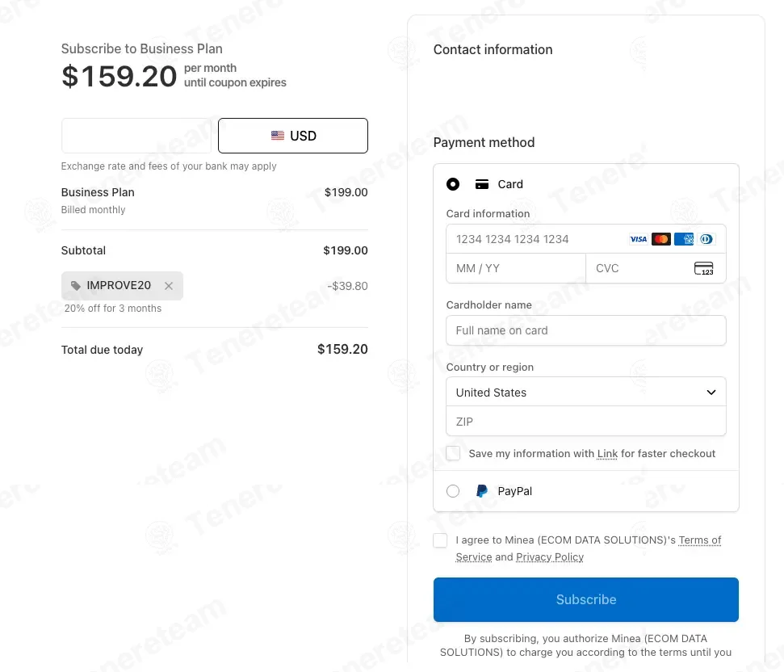
Task: Click the US flag in USD button
Action: click(278, 136)
